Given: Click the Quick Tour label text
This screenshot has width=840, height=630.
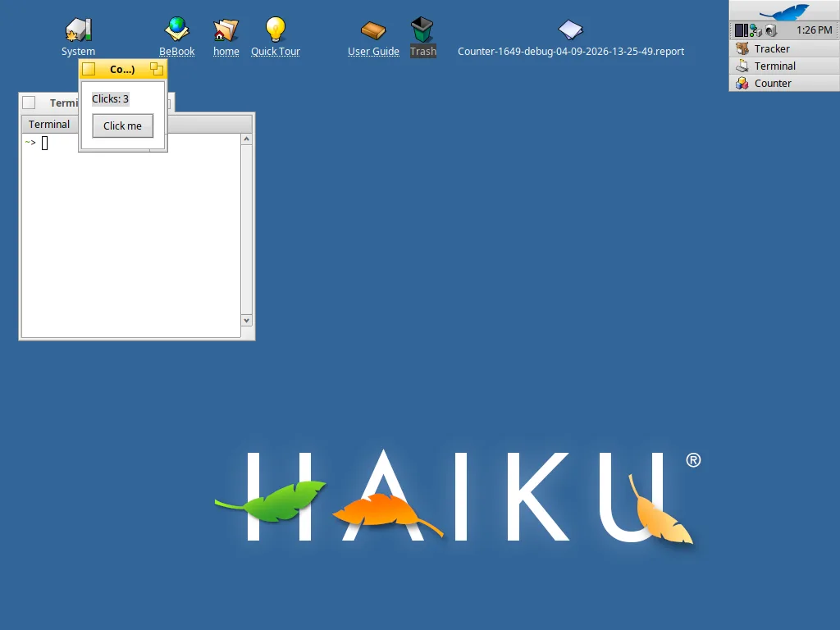Looking at the screenshot, I should [276, 52].
